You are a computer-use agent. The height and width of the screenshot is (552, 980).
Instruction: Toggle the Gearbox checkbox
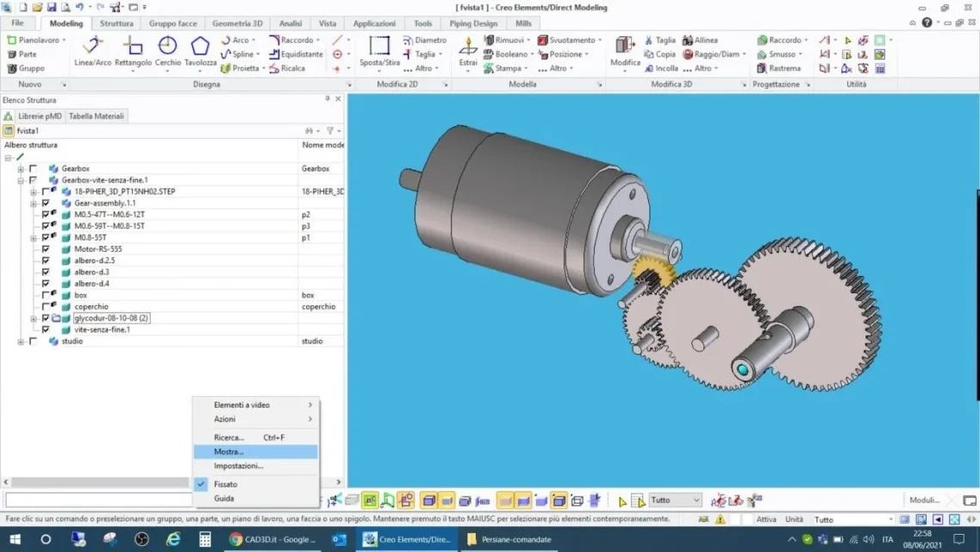click(33, 169)
